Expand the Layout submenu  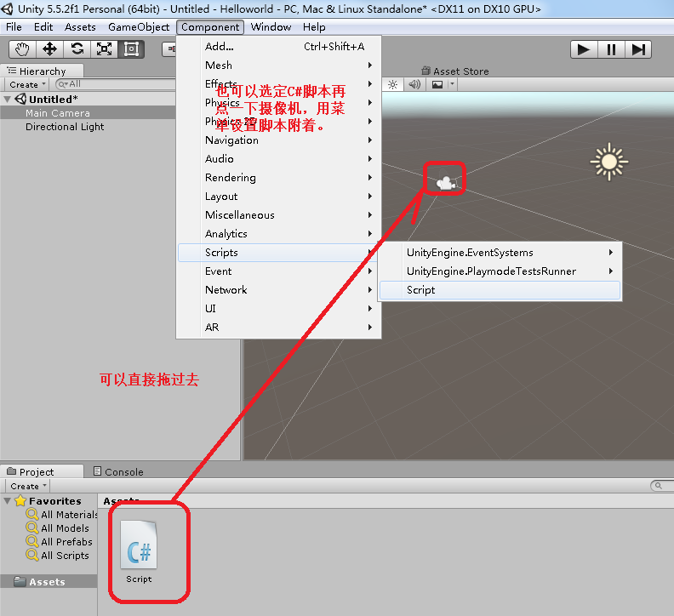278,197
